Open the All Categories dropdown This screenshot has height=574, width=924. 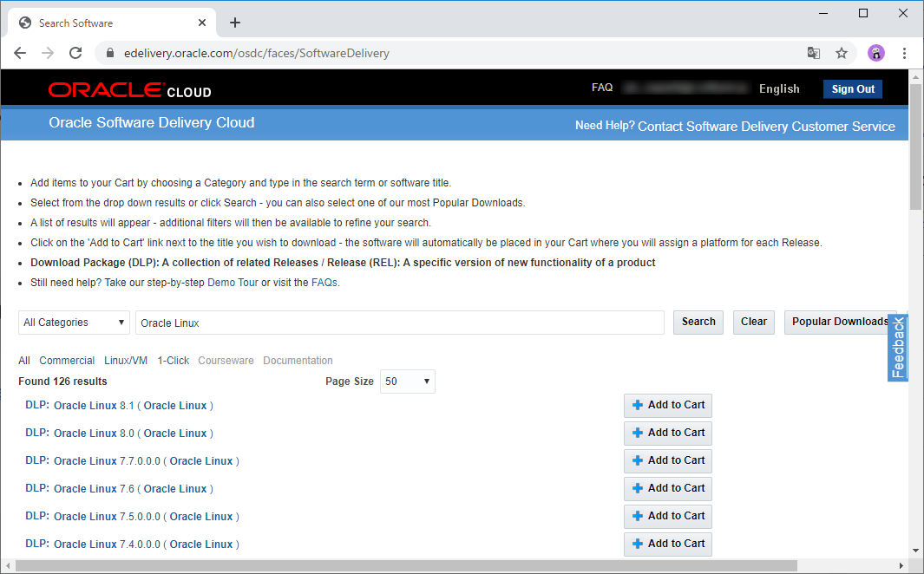click(75, 323)
